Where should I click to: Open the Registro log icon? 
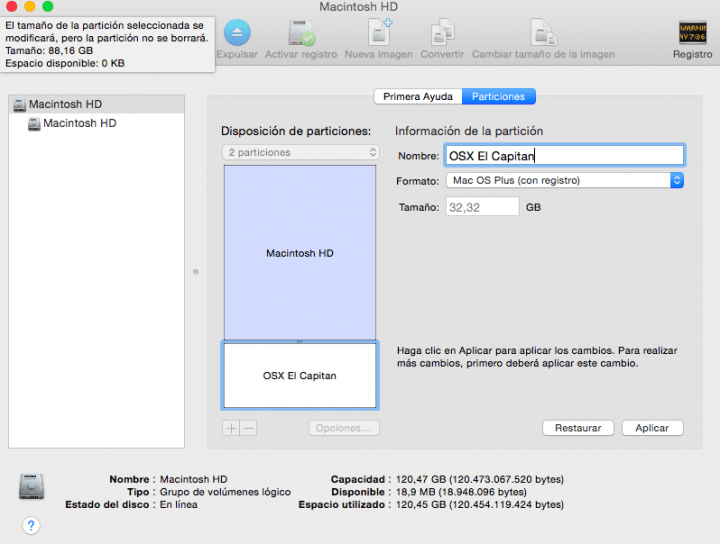[692, 33]
